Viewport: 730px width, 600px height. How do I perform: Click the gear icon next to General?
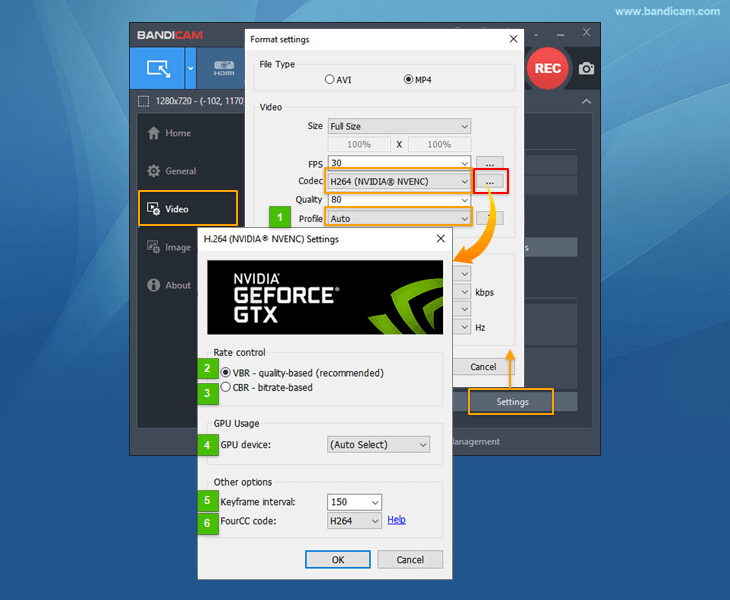153,171
